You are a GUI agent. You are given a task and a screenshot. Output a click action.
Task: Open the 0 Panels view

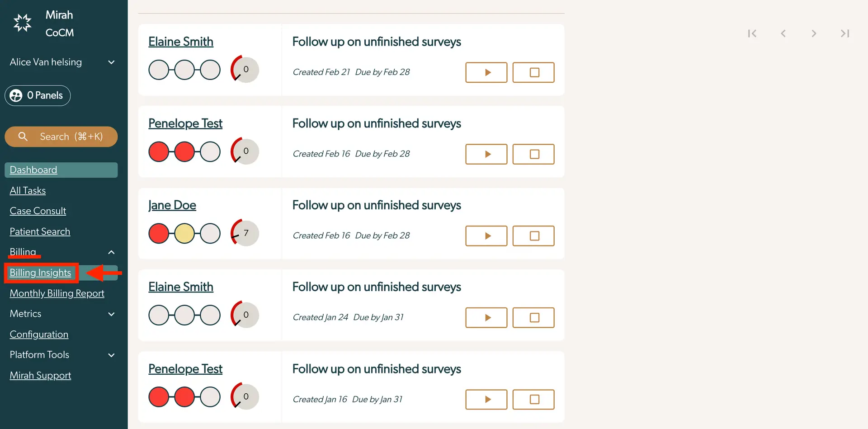38,95
